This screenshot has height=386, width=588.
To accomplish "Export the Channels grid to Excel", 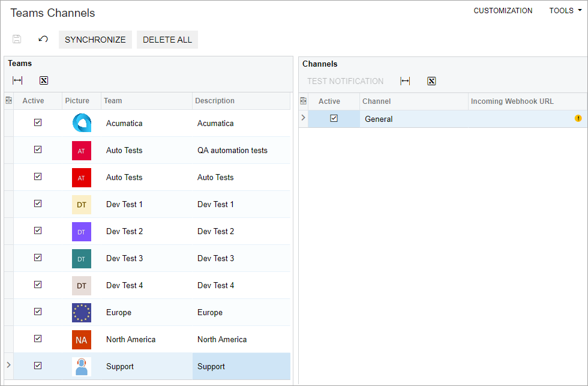I will pyautogui.click(x=431, y=81).
